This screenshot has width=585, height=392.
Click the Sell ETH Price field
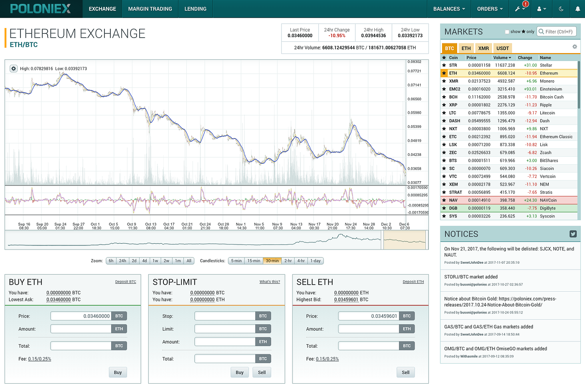369,316
